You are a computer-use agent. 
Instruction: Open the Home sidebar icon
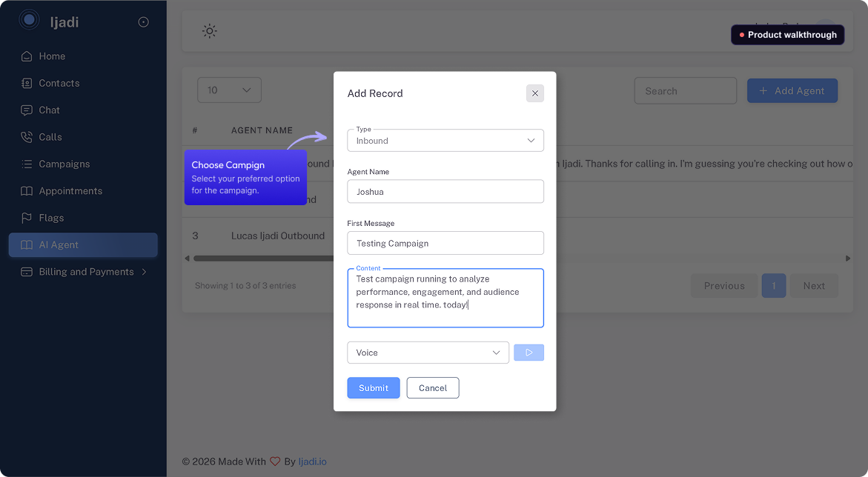[x=26, y=56]
